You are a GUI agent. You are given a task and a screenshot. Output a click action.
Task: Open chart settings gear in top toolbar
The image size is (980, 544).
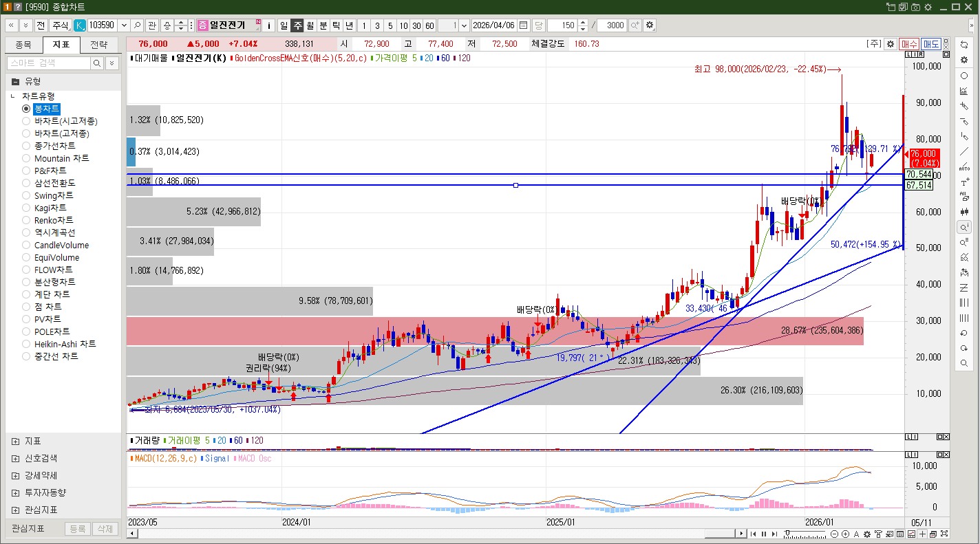(x=649, y=25)
